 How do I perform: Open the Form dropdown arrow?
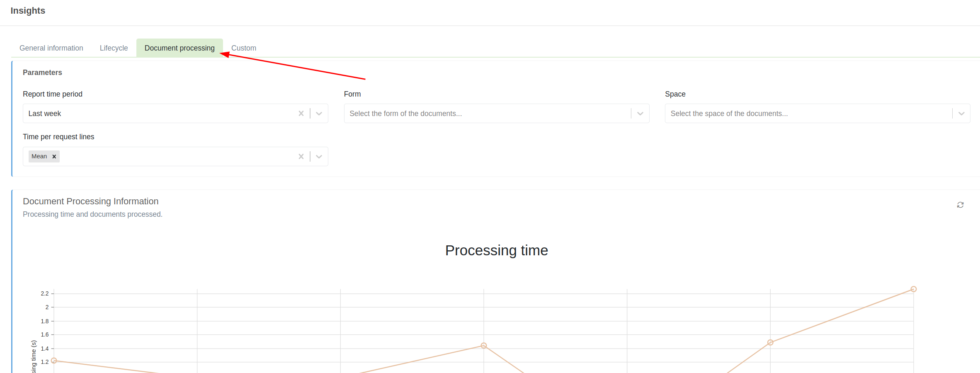(x=640, y=114)
